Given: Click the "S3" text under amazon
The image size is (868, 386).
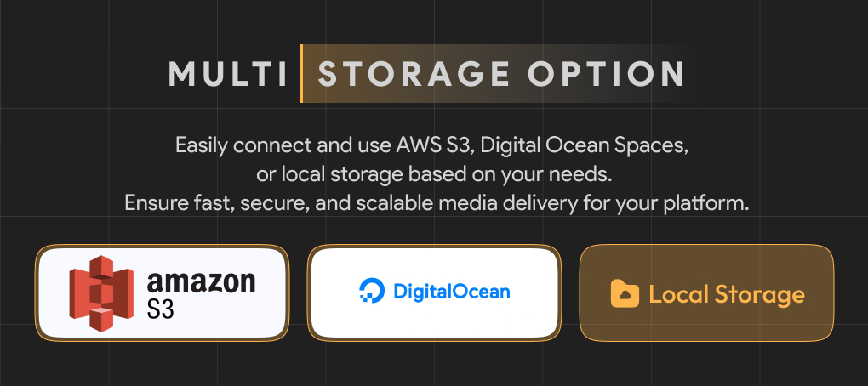Looking at the screenshot, I should 161,309.
